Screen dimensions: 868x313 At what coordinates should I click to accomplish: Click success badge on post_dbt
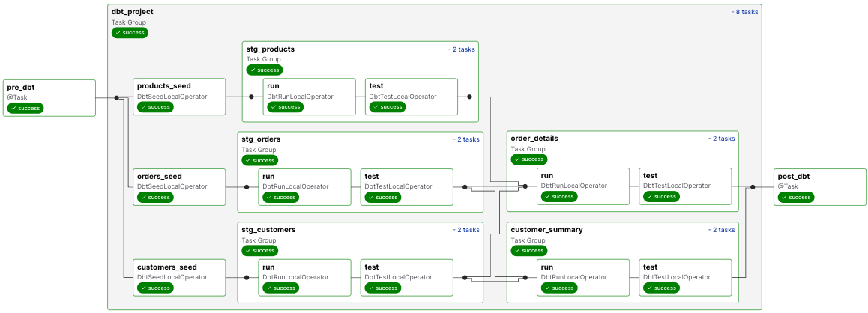tap(796, 198)
